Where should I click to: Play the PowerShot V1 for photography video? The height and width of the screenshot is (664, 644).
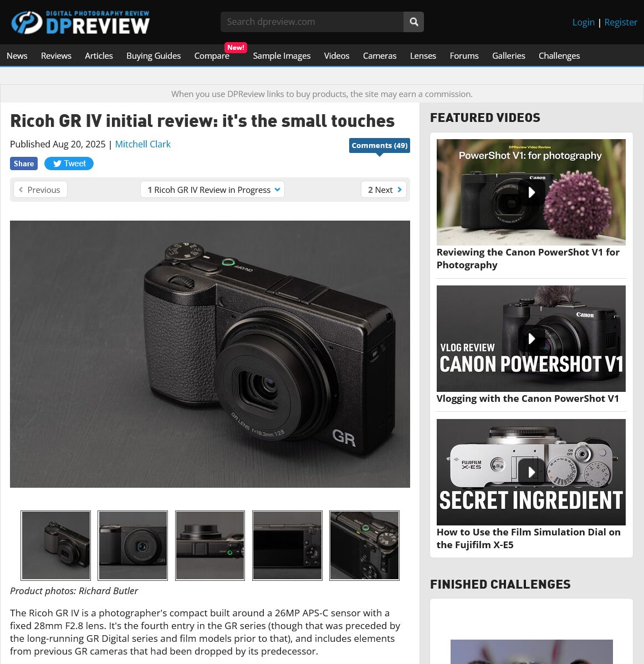(531, 192)
